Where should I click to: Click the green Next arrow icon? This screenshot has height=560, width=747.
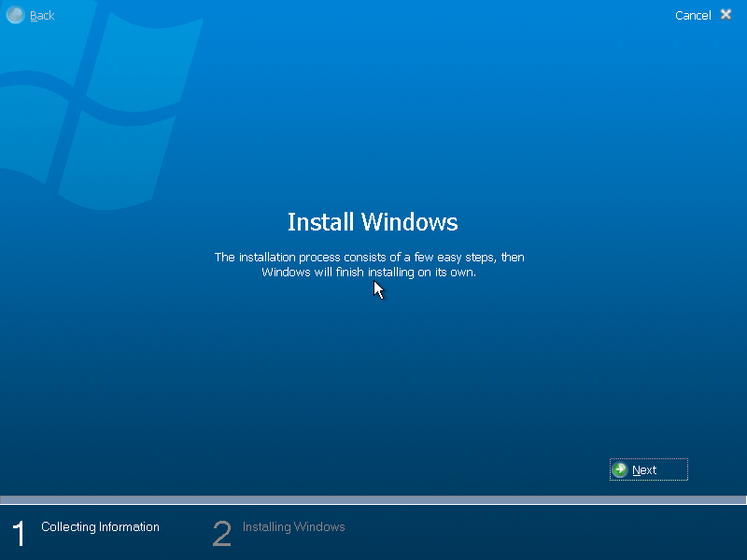tap(620, 469)
